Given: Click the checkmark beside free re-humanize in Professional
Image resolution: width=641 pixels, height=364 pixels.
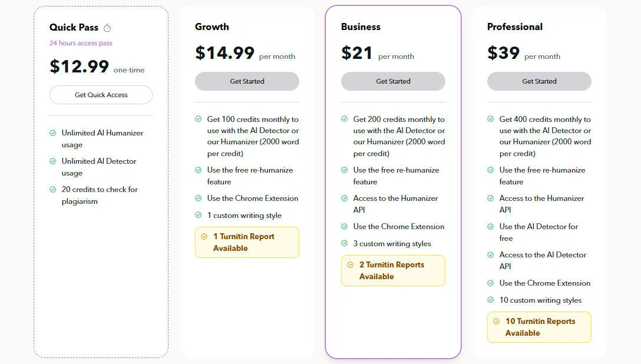Looking at the screenshot, I should coord(490,170).
